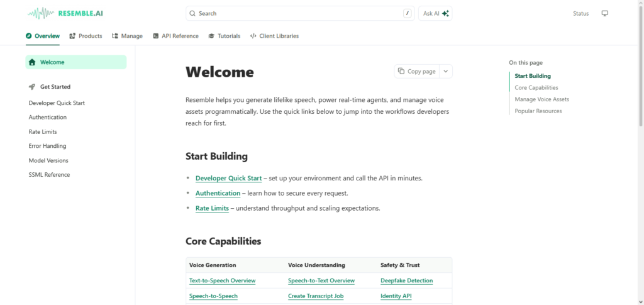Screen dimensions: 644x305
Task: Click the API Reference terminal icon
Action: pos(156,36)
